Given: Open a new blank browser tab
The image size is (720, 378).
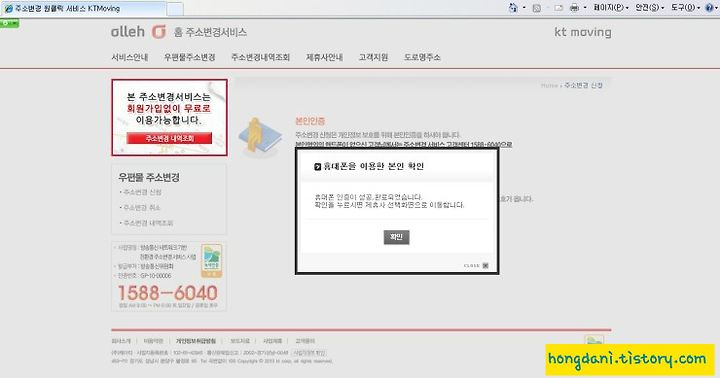Looking at the screenshot, I should point(174,9).
